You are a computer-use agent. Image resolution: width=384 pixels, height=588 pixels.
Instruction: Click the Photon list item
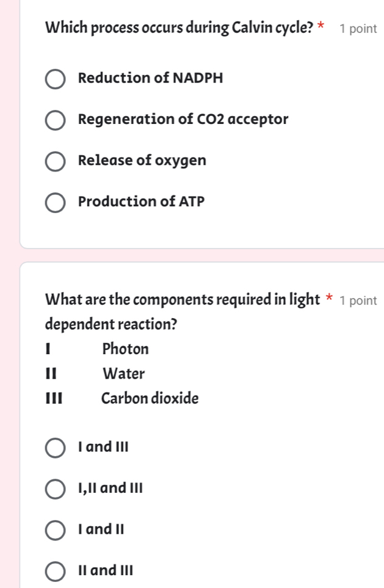click(x=125, y=349)
